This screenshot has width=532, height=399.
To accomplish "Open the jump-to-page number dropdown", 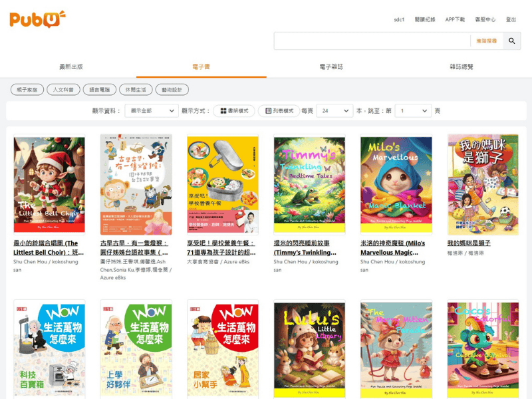I will [x=412, y=111].
